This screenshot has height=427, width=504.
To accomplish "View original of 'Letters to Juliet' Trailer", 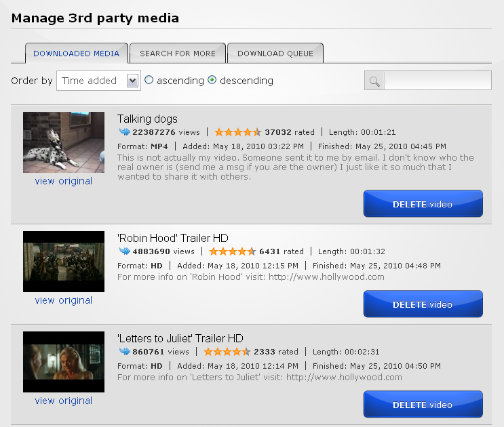I will pyautogui.click(x=64, y=401).
